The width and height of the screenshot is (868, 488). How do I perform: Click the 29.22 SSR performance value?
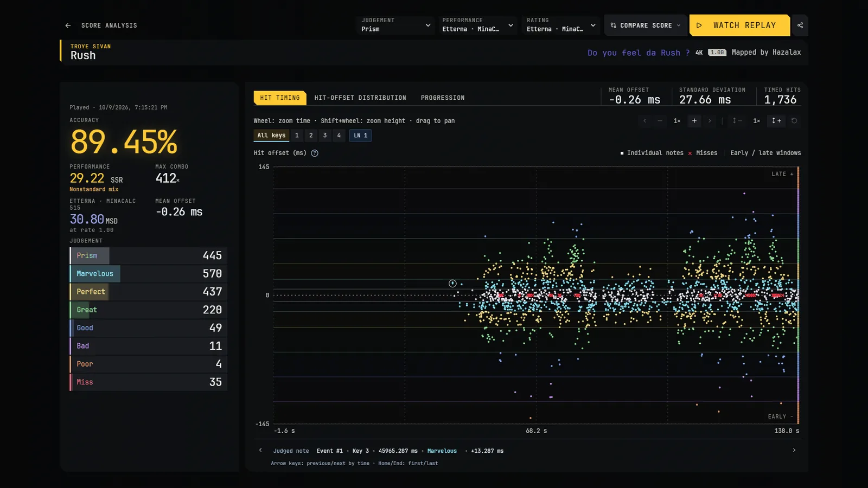pyautogui.click(x=96, y=178)
